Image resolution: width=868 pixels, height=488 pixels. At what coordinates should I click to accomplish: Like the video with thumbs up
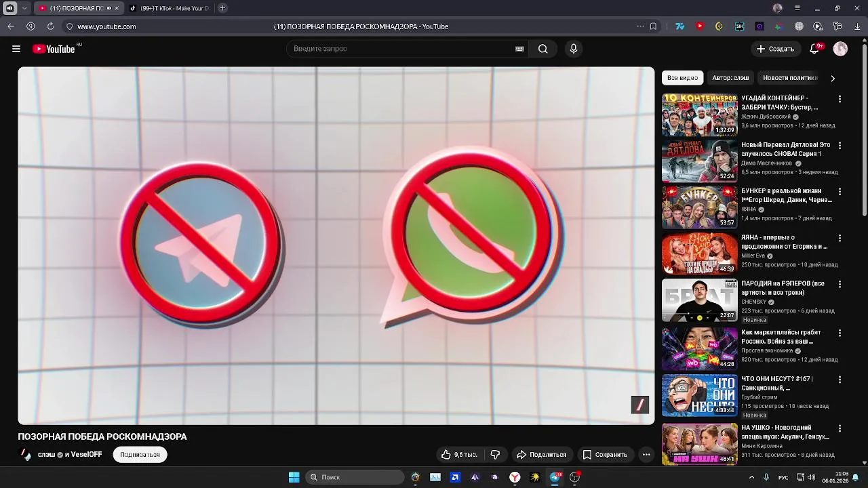coord(459,454)
